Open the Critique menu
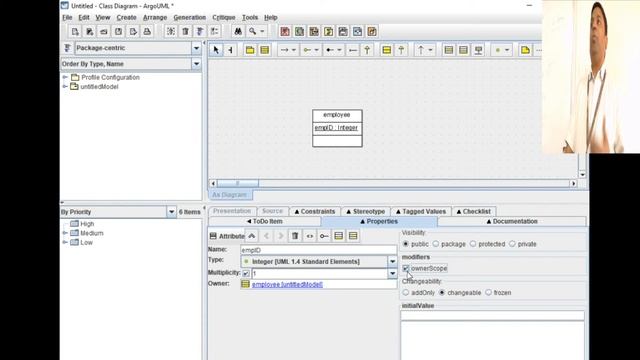 click(x=224, y=18)
